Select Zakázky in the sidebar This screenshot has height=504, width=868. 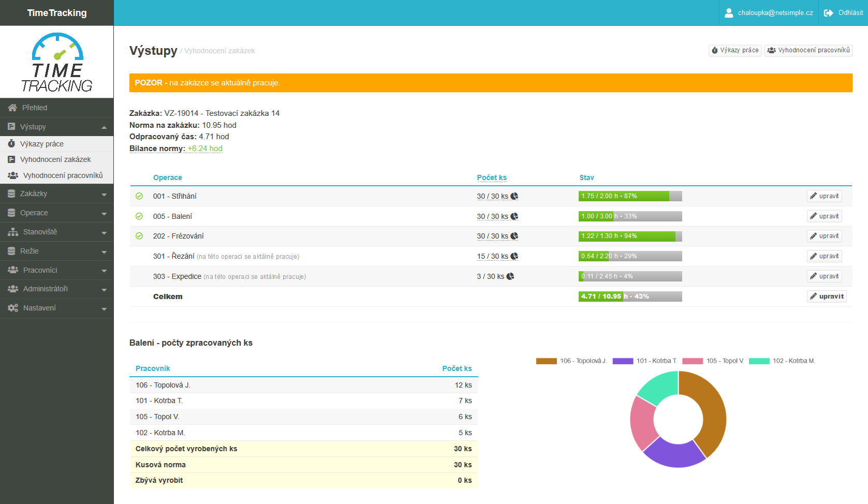tap(57, 194)
